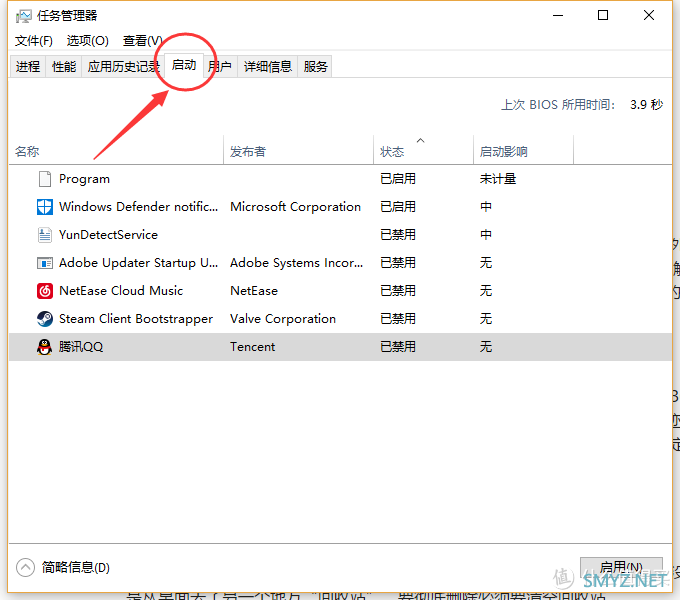Viewport: 680px width, 600px height.
Task: Click 已禁用 status in Steam row
Action: pos(398,319)
